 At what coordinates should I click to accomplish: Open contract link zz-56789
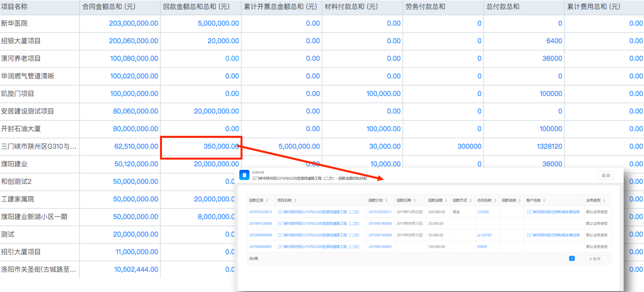(484, 235)
